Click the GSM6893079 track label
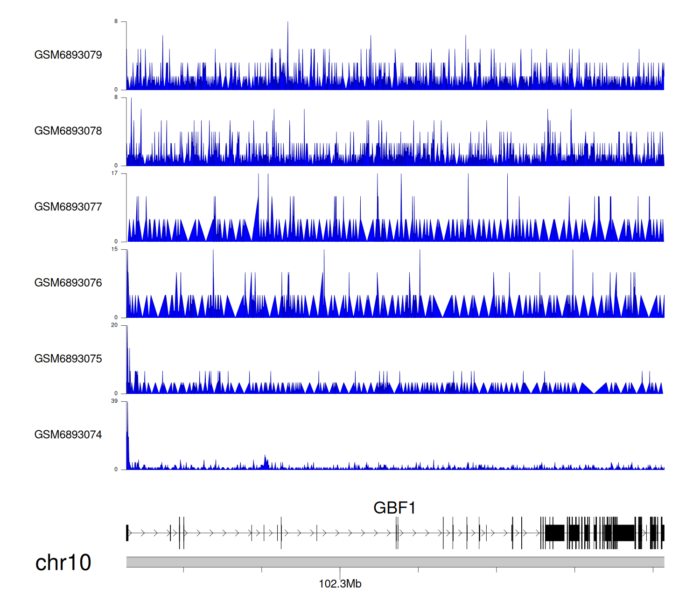The height and width of the screenshot is (616, 700). point(68,55)
